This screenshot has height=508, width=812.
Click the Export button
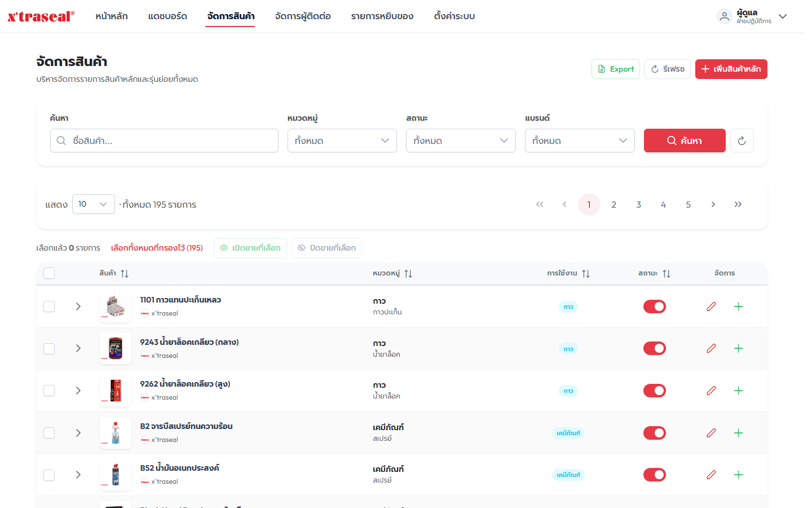click(x=616, y=69)
